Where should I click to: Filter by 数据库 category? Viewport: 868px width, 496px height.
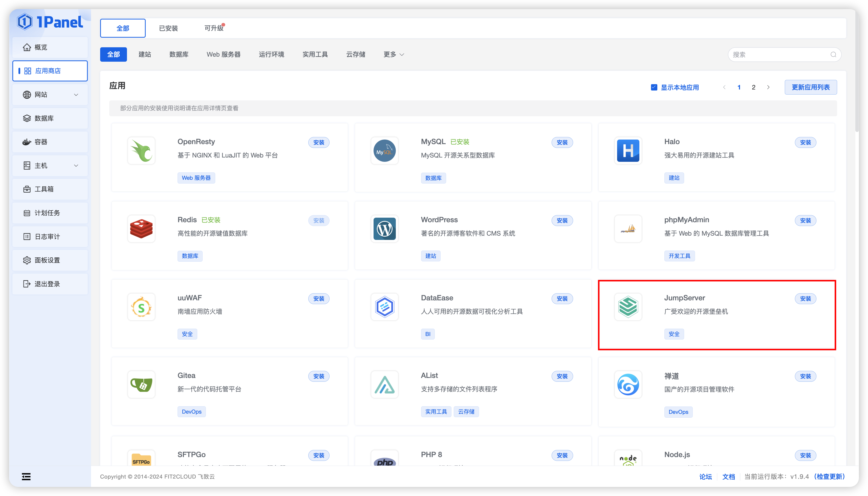179,55
